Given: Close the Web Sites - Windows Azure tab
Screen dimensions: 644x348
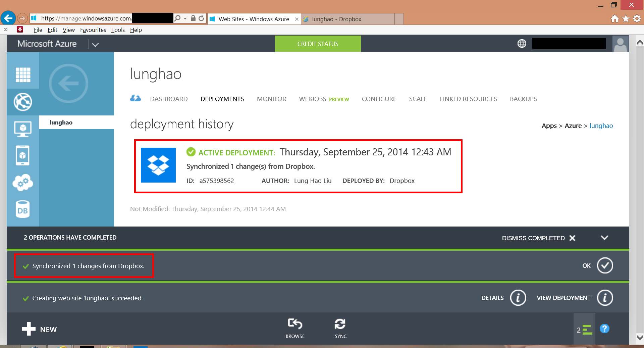Looking at the screenshot, I should tap(297, 19).
